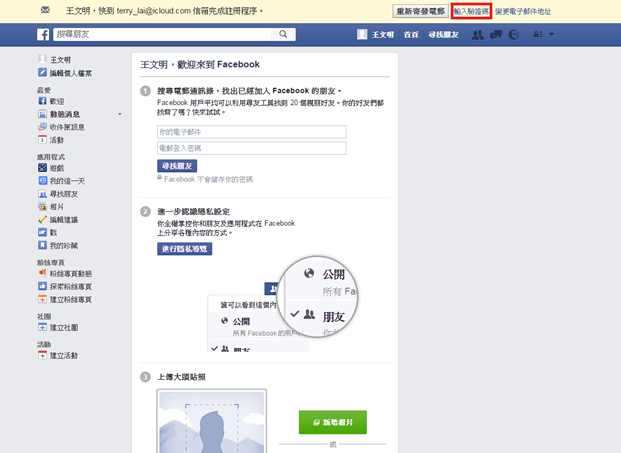Open friend requests icon in top bar
Image resolution: width=621 pixels, height=453 pixels.
pyautogui.click(x=478, y=35)
